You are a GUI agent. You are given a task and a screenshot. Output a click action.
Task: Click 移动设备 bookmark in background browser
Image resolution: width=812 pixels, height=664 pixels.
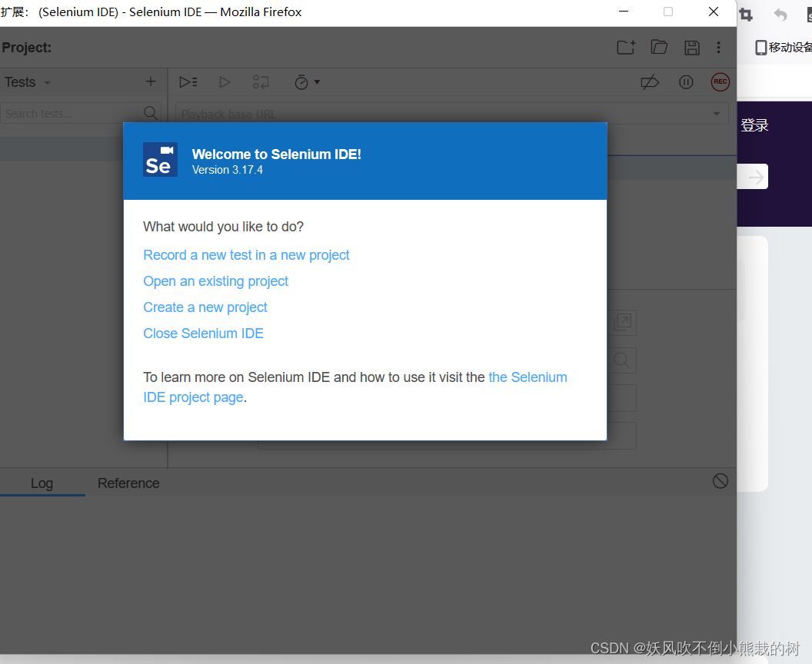tap(784, 47)
